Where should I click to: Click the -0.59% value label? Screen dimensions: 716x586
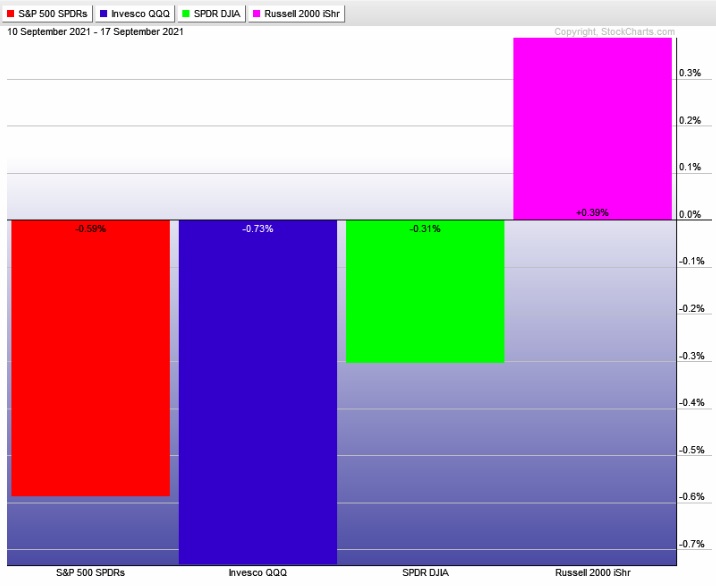click(90, 229)
